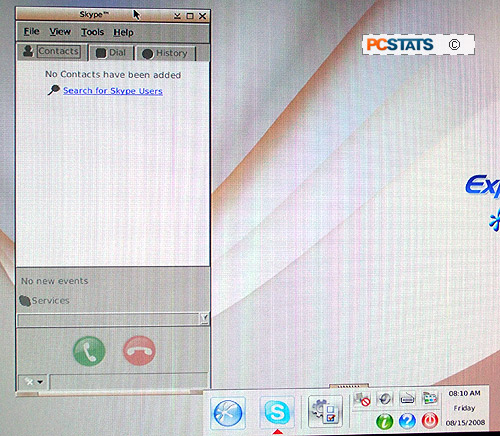Click the red hang up button
Image resolution: width=500 pixels, height=436 pixels.
point(139,350)
